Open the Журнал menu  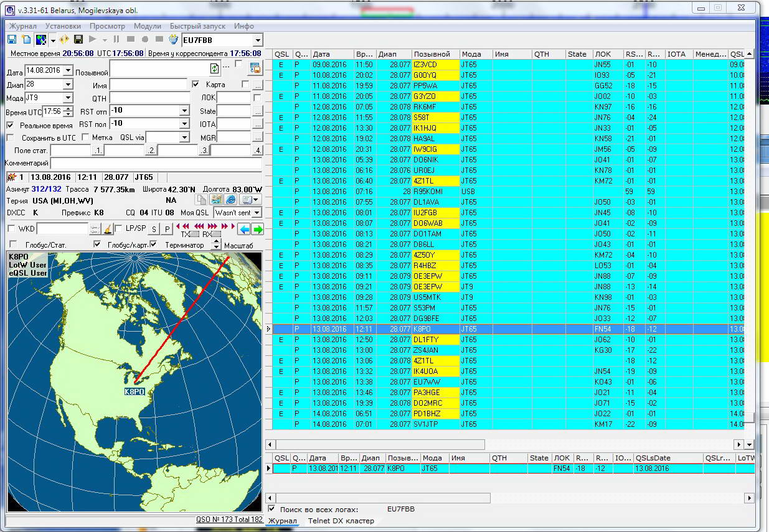point(22,26)
